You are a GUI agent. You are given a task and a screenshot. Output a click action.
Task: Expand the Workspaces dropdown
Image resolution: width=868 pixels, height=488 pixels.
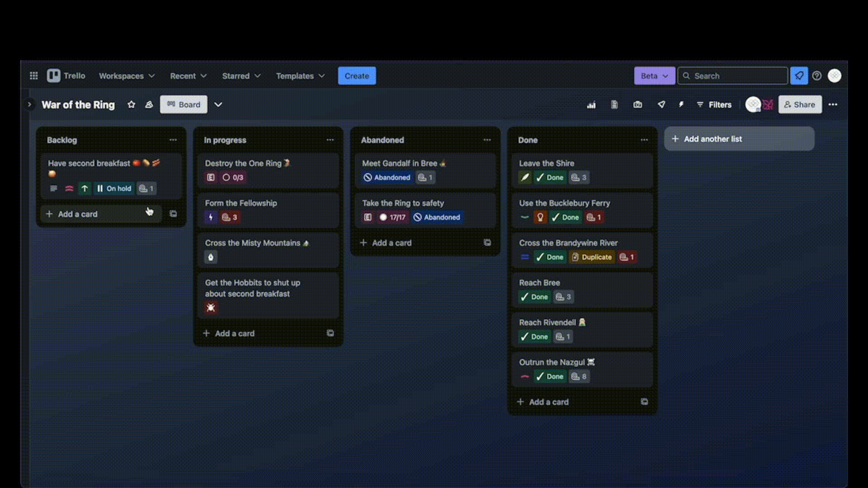click(127, 76)
